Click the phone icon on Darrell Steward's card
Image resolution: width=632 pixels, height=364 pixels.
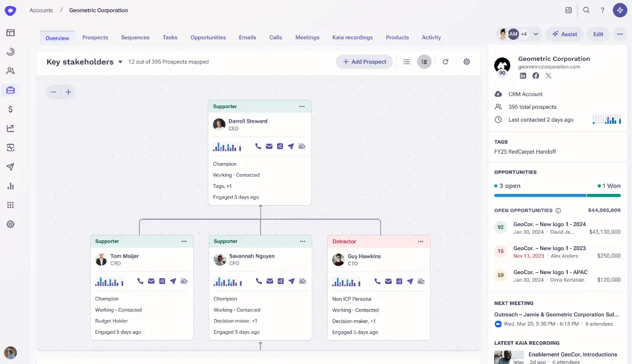click(x=257, y=147)
